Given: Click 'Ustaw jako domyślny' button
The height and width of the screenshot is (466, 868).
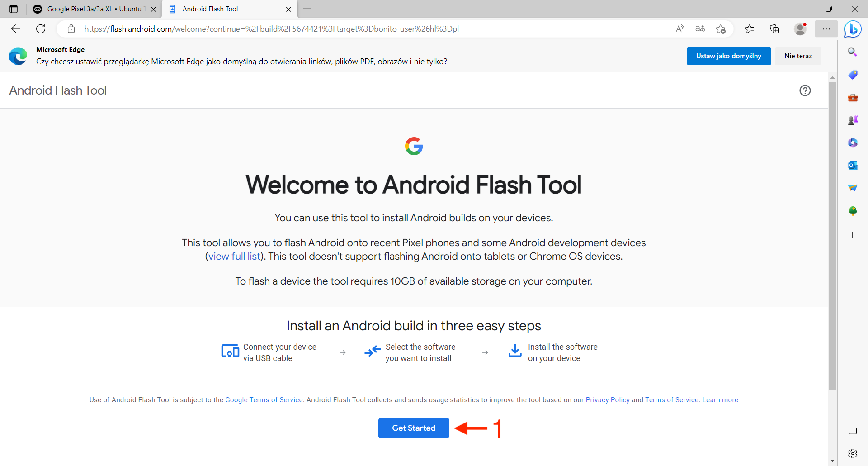Looking at the screenshot, I should pyautogui.click(x=728, y=56).
